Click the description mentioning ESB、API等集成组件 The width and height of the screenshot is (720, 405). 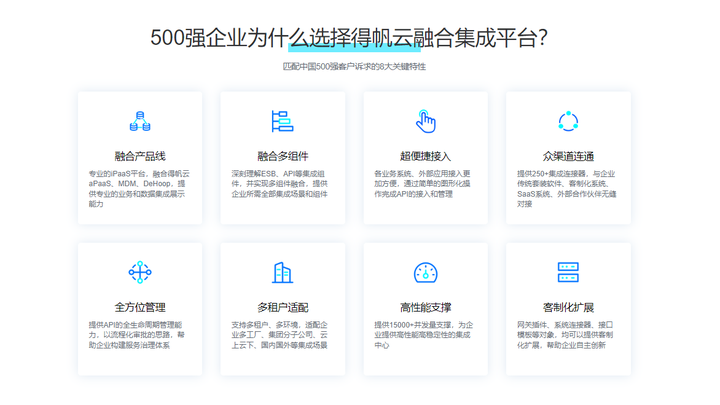tap(280, 184)
